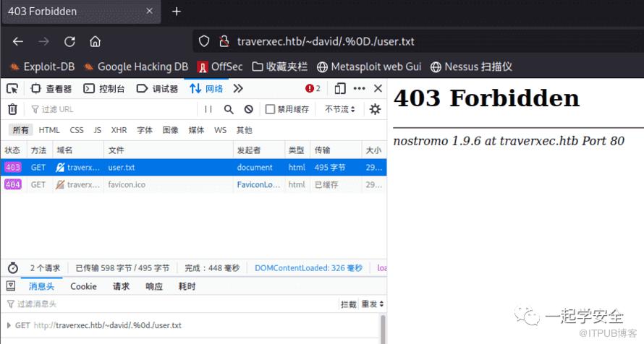Viewport: 644px width, 344px height.
Task: Click DOMContentLoaded: 326 毫秒 status
Action: coord(308,268)
